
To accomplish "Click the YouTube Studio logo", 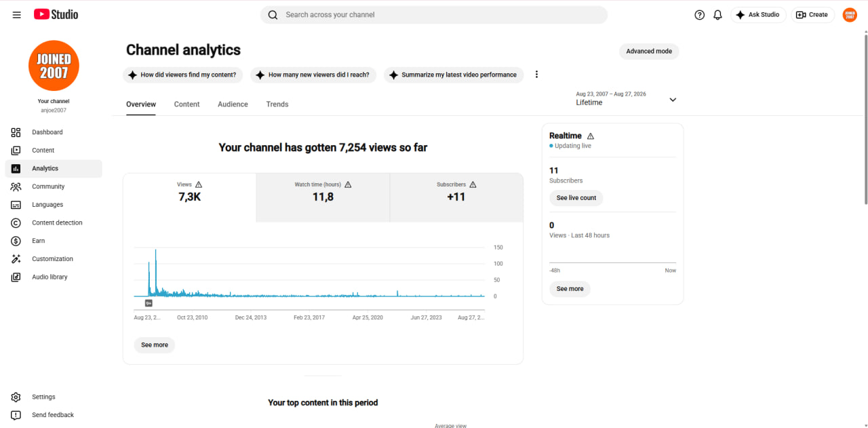I will coord(56,14).
